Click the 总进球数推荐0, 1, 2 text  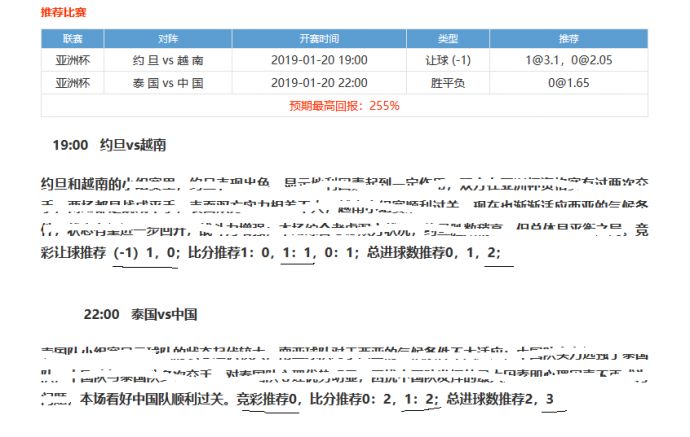[432, 253]
